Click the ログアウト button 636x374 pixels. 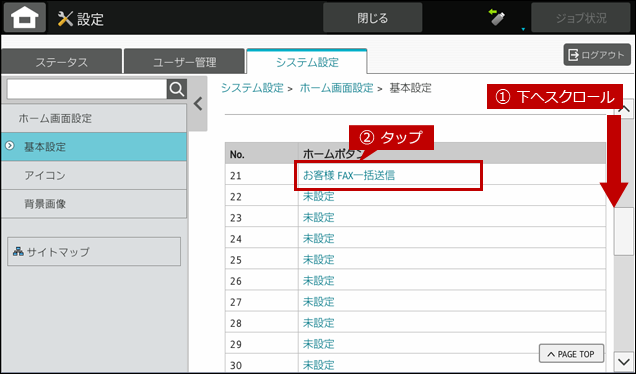pyautogui.click(x=597, y=55)
